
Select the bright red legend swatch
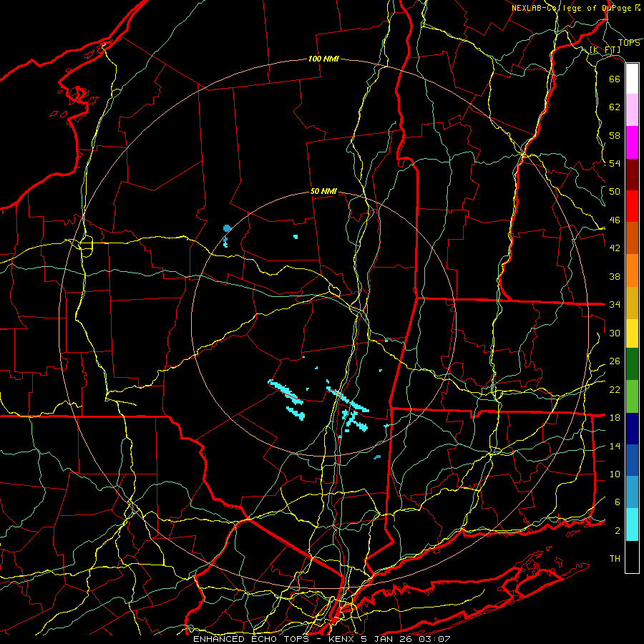632,206
